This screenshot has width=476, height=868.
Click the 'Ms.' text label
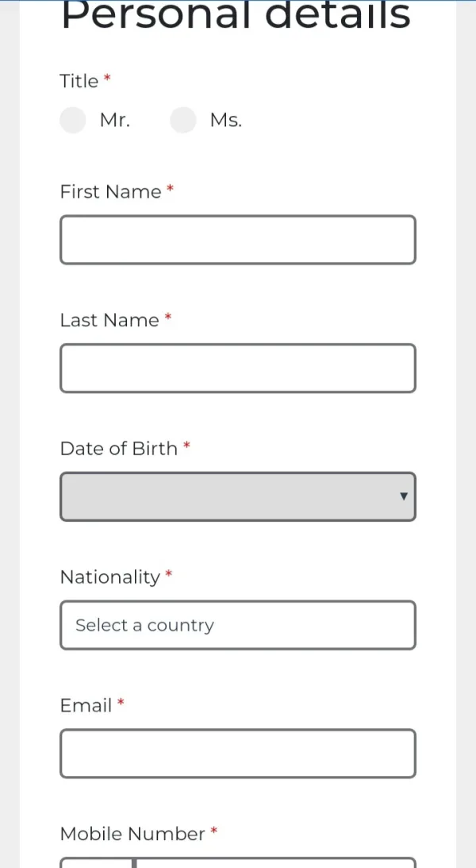[226, 121]
